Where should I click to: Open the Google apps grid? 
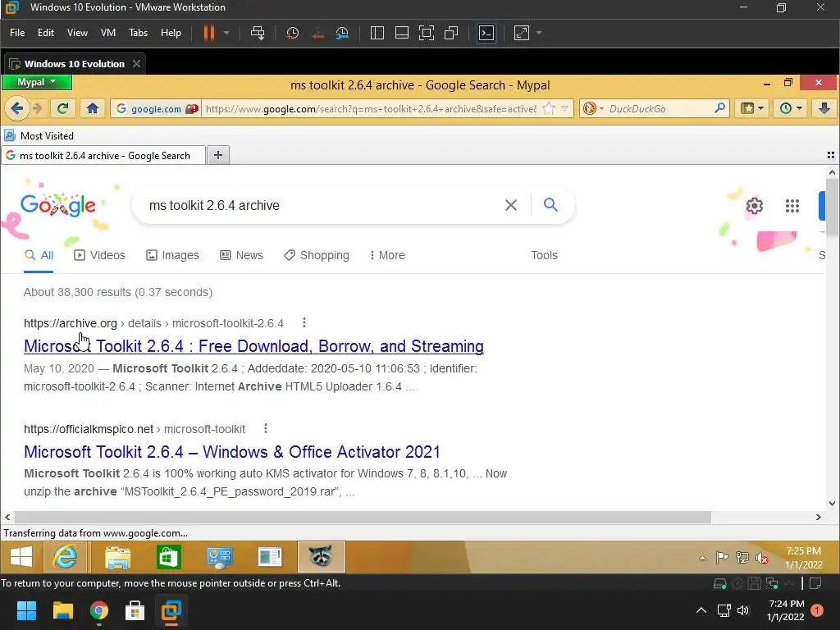pos(792,206)
